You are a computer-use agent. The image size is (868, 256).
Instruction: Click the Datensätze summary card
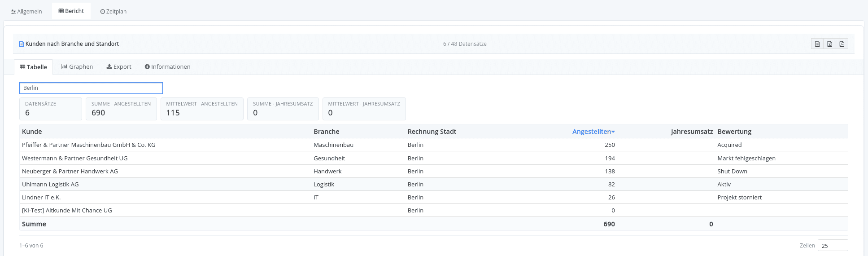[x=51, y=109]
